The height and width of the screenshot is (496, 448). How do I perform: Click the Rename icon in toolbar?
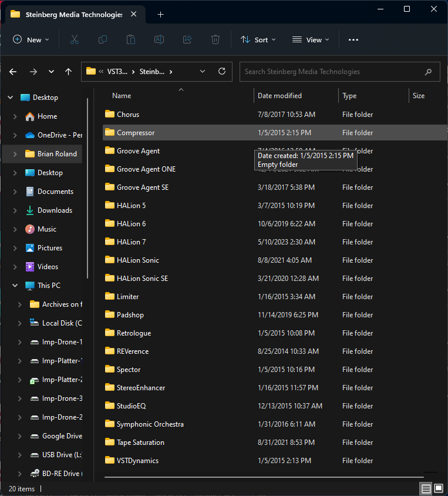tap(159, 39)
